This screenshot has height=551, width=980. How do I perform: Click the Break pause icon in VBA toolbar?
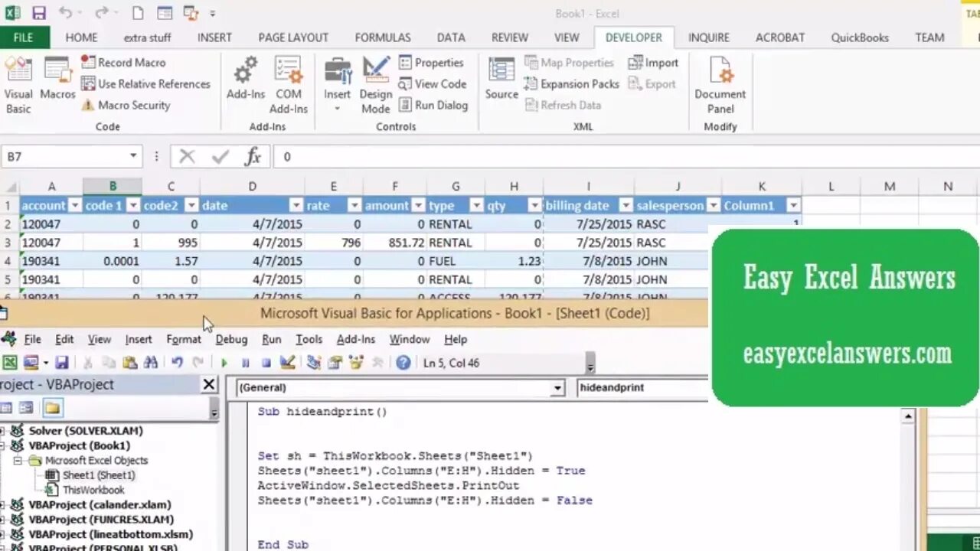[245, 363]
